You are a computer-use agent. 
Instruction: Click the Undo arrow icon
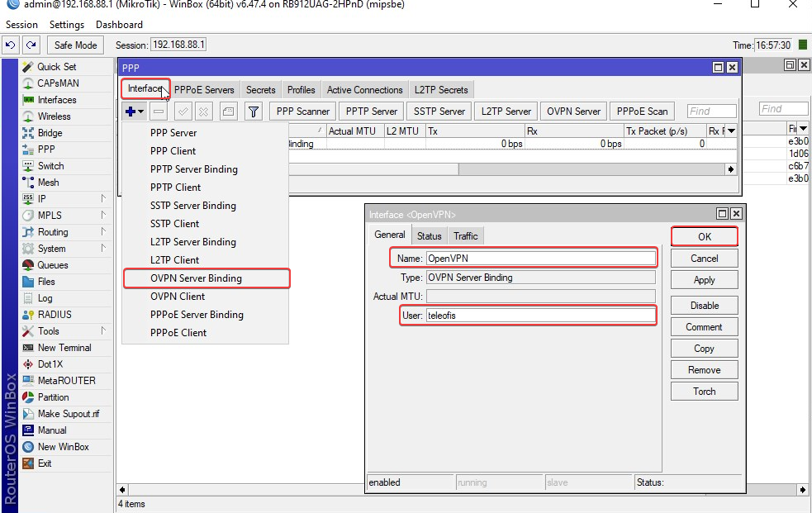click(x=11, y=45)
